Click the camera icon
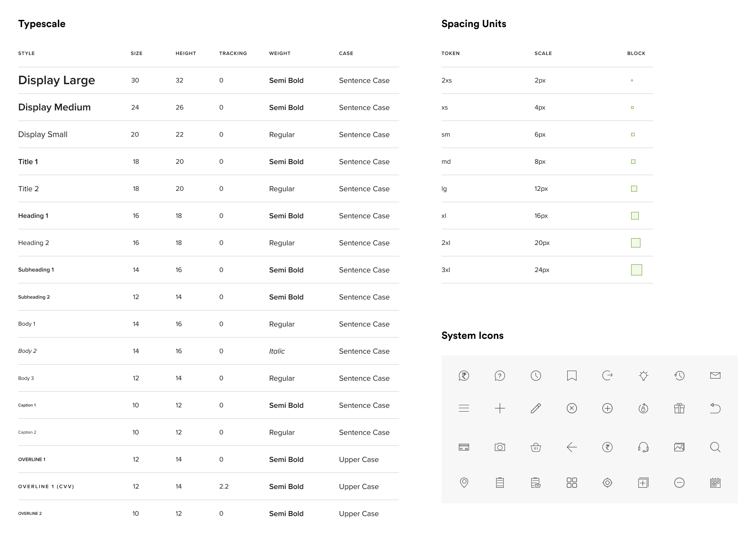This screenshot has width=756, height=544. click(500, 447)
